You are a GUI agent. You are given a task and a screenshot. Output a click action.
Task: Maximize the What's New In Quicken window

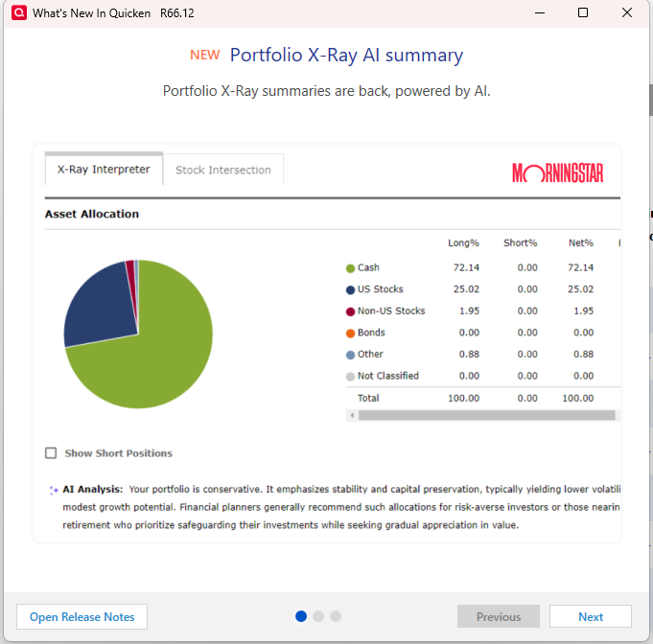click(x=583, y=12)
